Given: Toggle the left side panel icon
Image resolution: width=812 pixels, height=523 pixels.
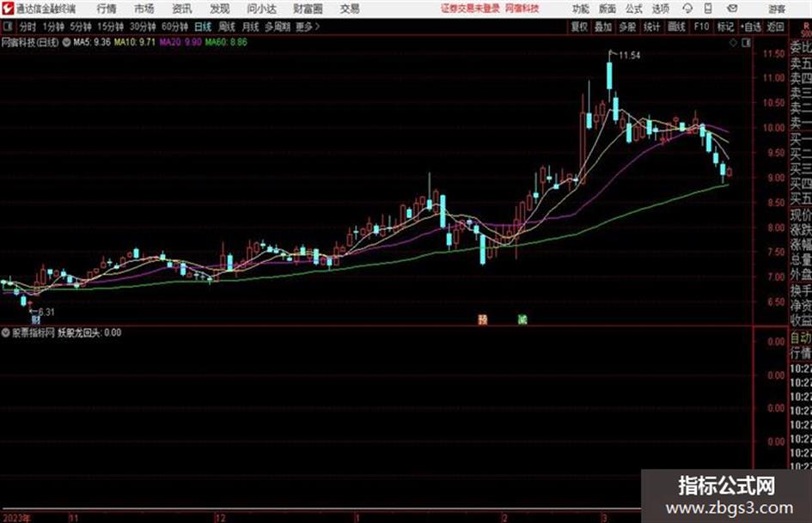Looking at the screenshot, I should [8, 27].
